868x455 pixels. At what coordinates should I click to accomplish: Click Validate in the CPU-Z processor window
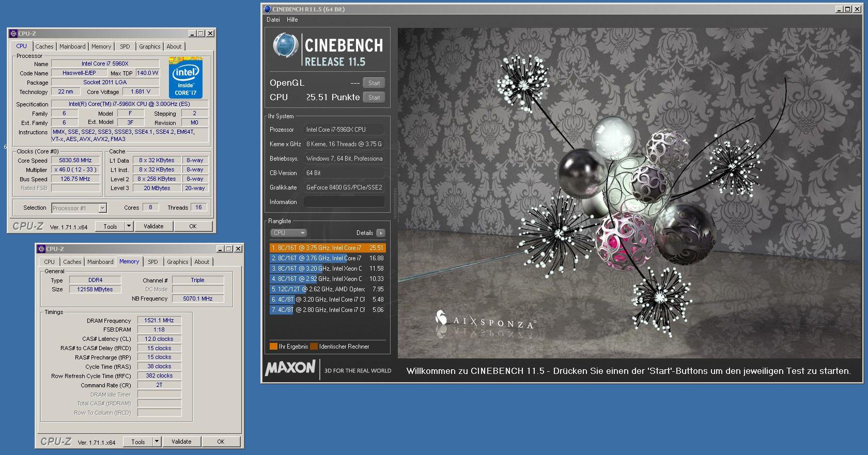pyautogui.click(x=153, y=226)
